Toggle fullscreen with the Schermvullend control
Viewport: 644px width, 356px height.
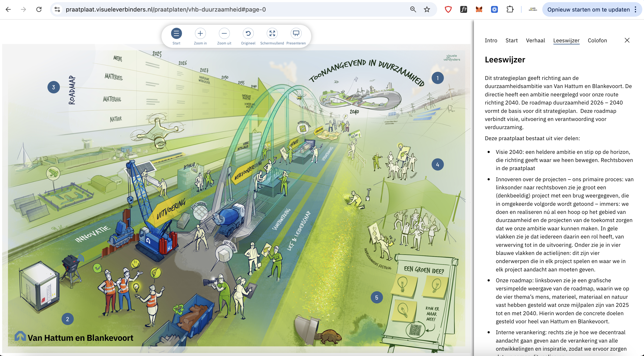pos(272,33)
